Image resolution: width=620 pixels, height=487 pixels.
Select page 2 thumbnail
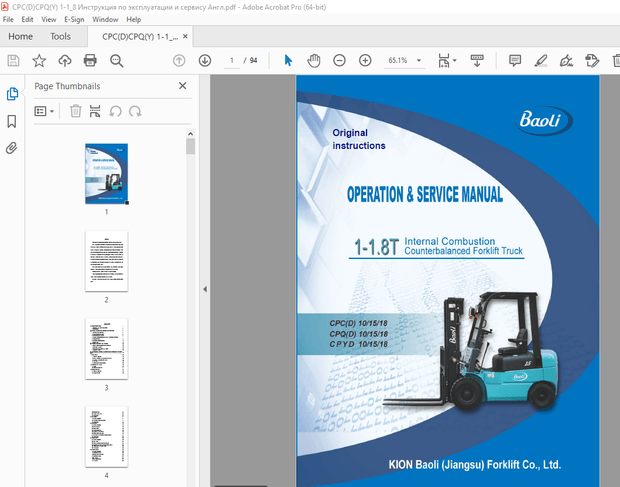[106, 261]
